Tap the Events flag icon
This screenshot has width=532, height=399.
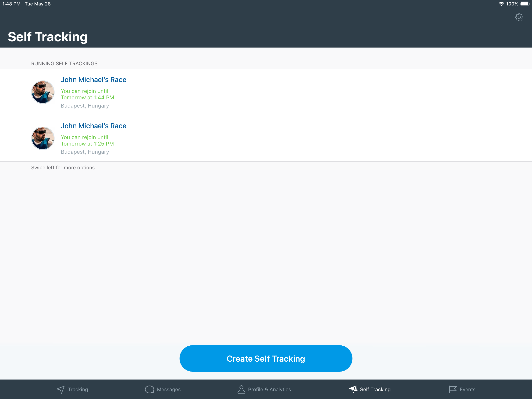click(452, 389)
